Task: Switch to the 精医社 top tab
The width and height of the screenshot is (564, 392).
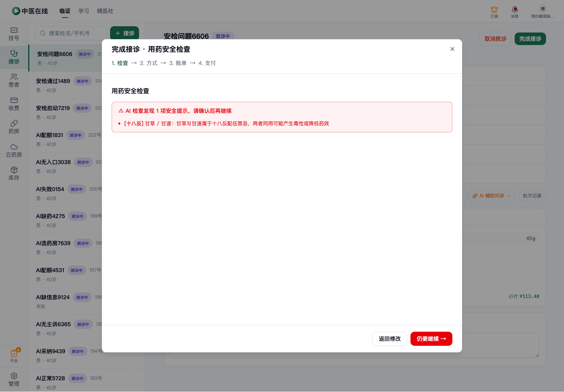Action: (x=105, y=11)
